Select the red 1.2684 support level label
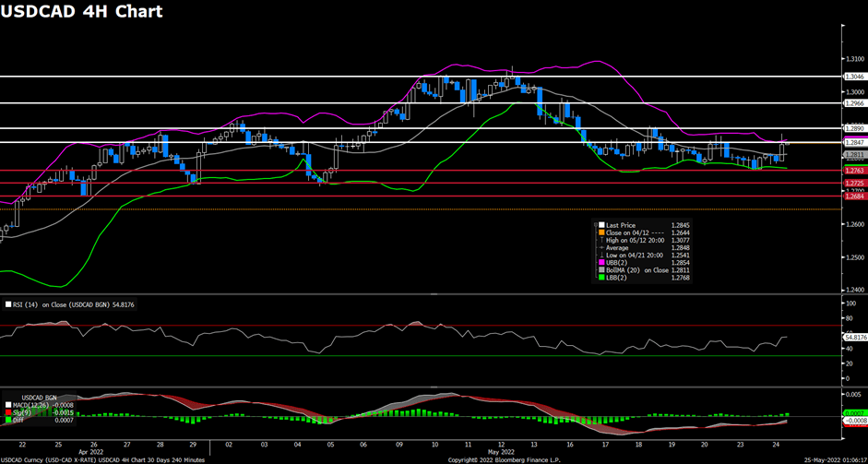This screenshot has width=868, height=464. [853, 196]
